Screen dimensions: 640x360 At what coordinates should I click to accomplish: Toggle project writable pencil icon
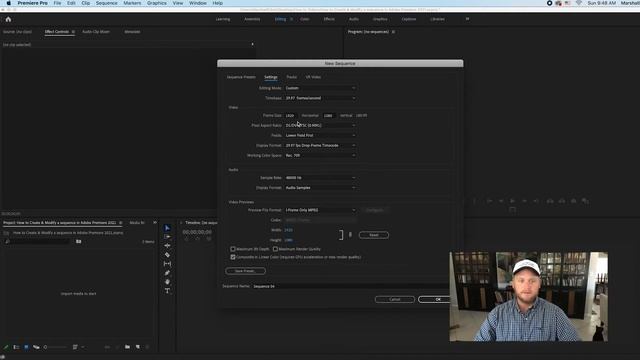(6, 347)
